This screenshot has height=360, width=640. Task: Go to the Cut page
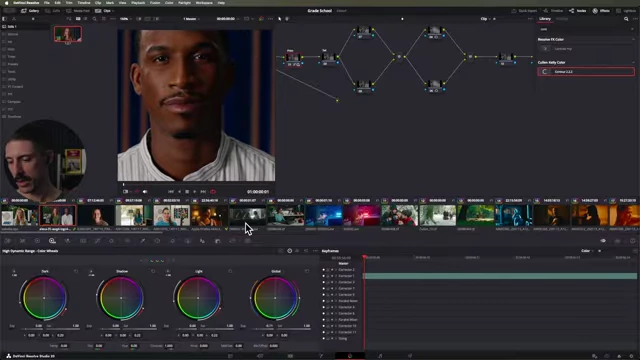click(x=260, y=356)
